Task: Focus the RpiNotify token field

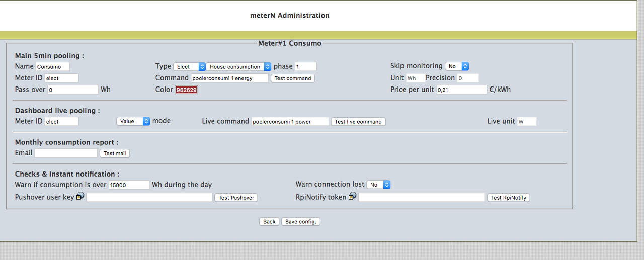Action: (x=422, y=198)
